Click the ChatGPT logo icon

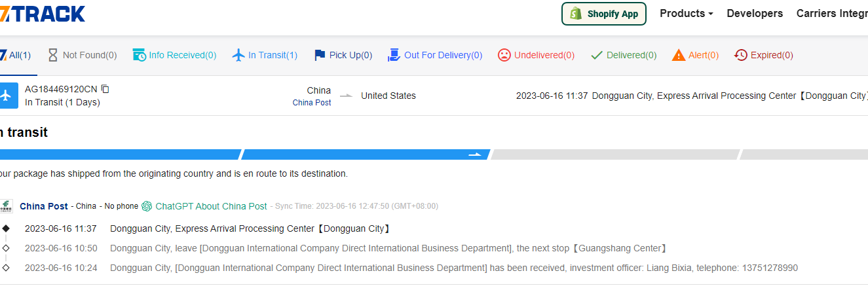tap(147, 206)
